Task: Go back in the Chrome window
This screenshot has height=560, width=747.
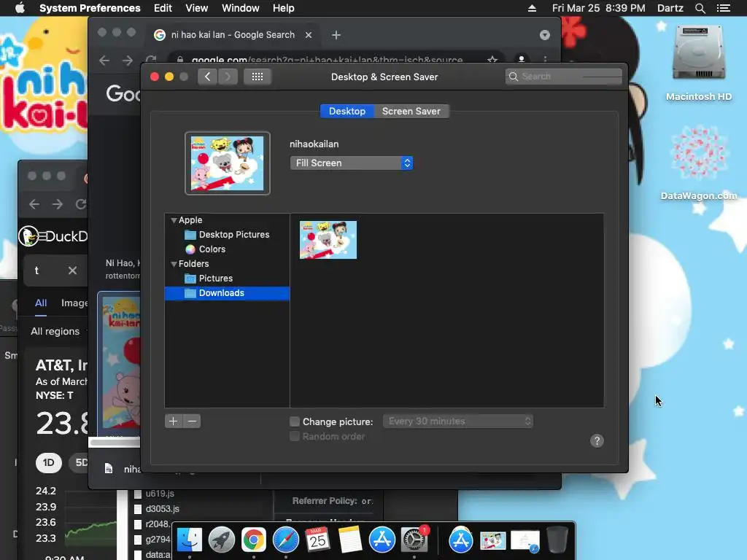Action: point(104,61)
